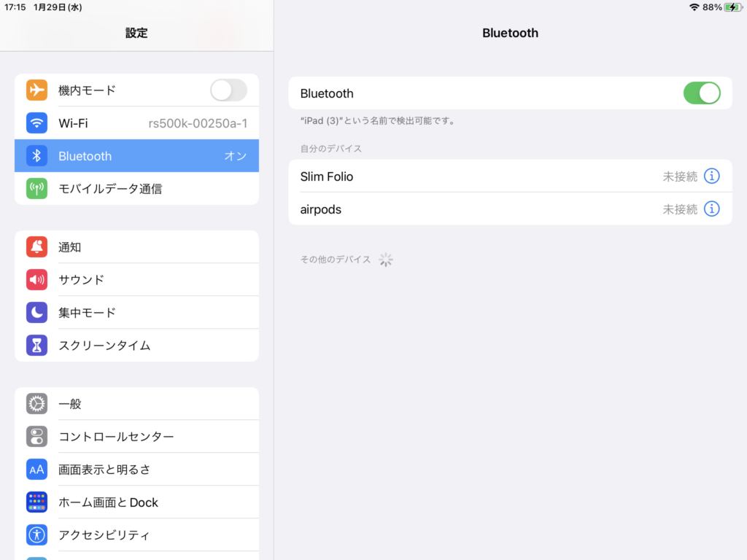Viewport: 747px width, 560px height.
Task: Tap the Accessibility figure icon
Action: (x=36, y=534)
